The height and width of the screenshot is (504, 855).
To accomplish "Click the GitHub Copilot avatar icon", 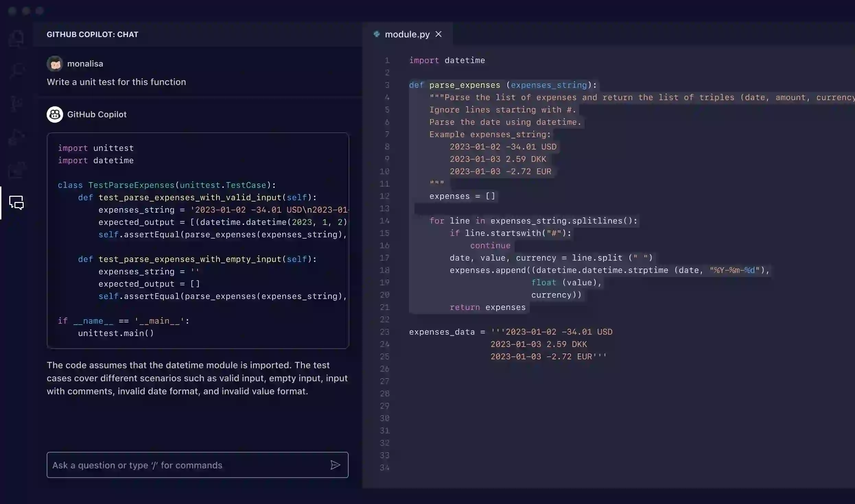I will 54,115.
